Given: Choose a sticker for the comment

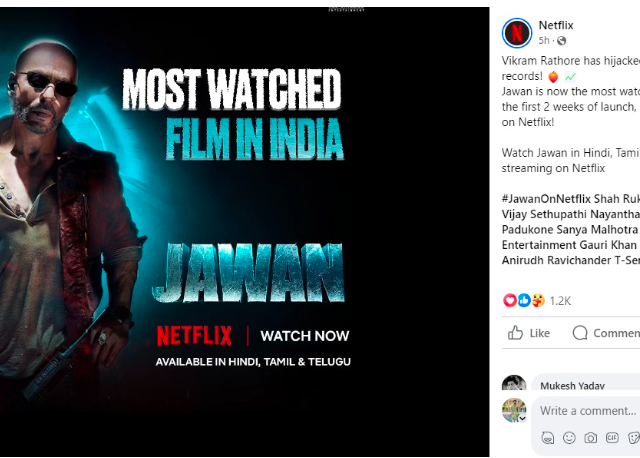Looking at the screenshot, I should coord(633,438).
